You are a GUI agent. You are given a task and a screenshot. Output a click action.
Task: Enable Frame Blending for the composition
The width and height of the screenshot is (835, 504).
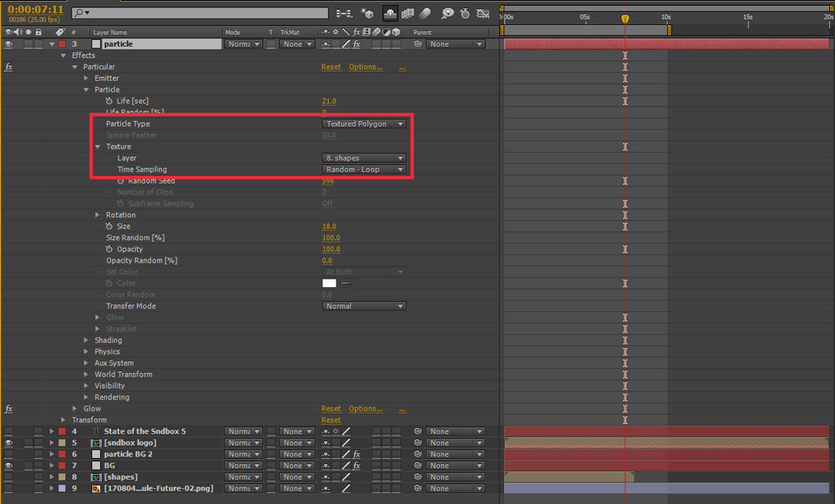tap(408, 13)
